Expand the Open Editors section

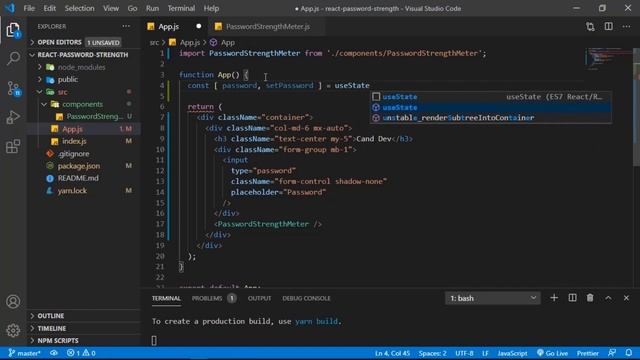tap(84, 42)
